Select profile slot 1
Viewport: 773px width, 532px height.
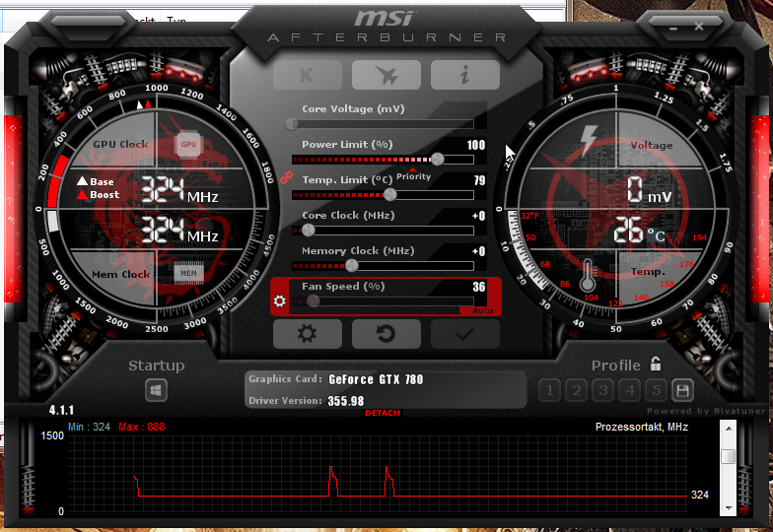[x=549, y=390]
